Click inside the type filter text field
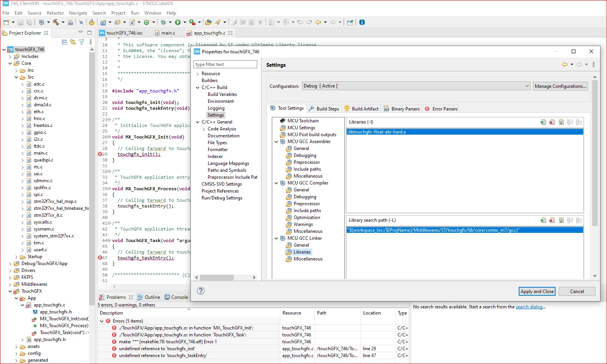Image resolution: width=607 pixels, height=364 pixels. [x=225, y=64]
